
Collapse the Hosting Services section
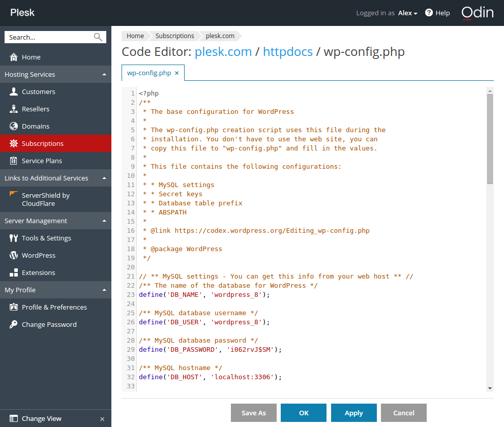[104, 75]
